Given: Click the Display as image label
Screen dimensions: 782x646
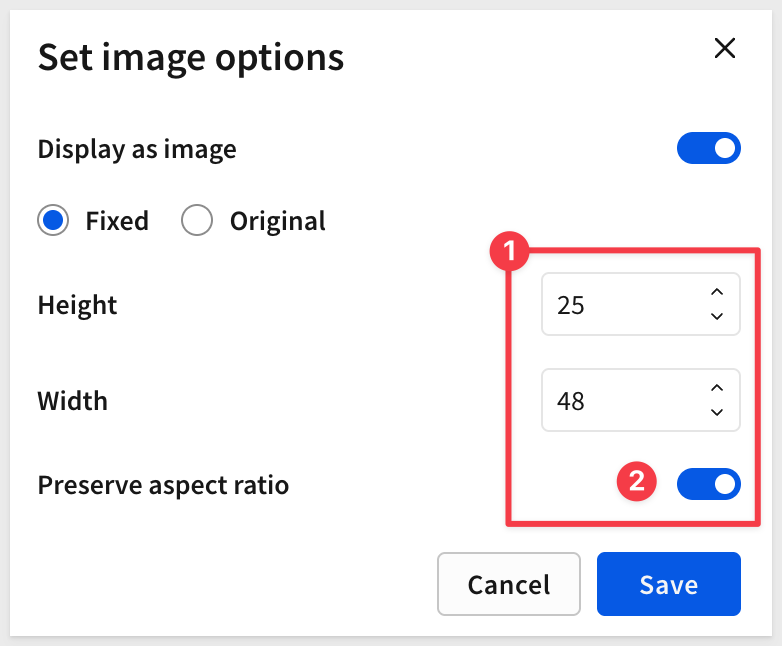Looking at the screenshot, I should click(x=137, y=149).
